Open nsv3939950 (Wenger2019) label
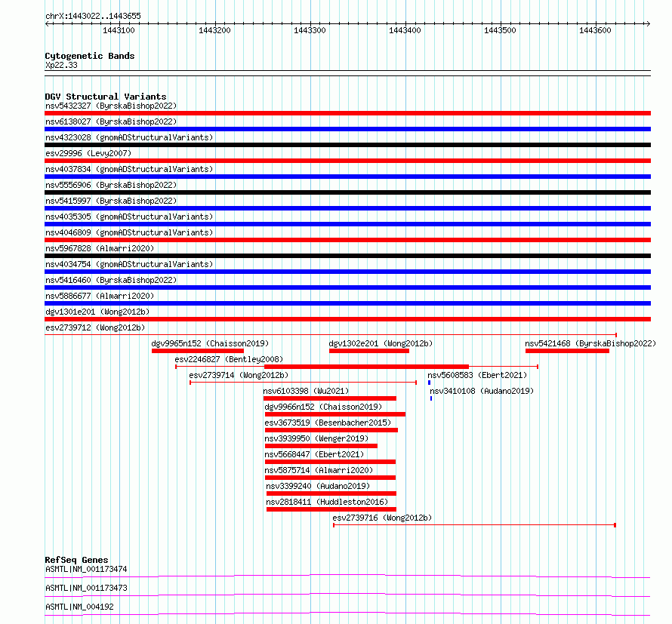Viewport: 672px width, 624px height. coord(316,438)
